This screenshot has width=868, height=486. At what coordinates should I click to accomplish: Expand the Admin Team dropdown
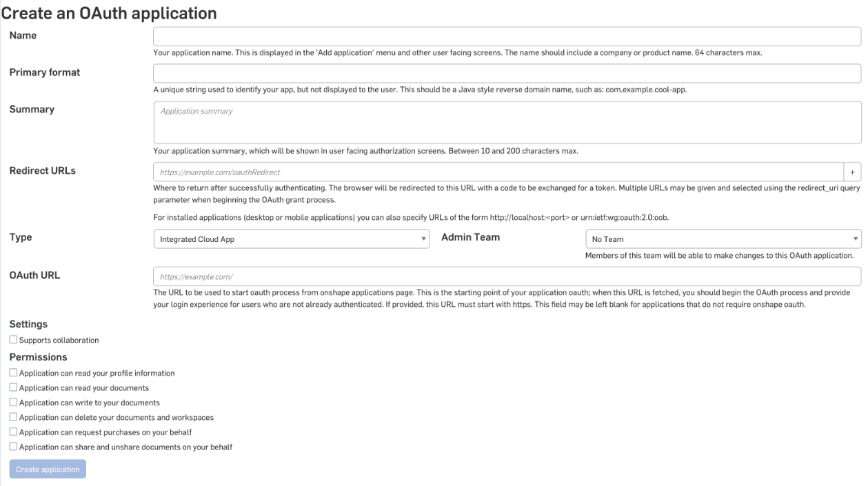coord(723,239)
